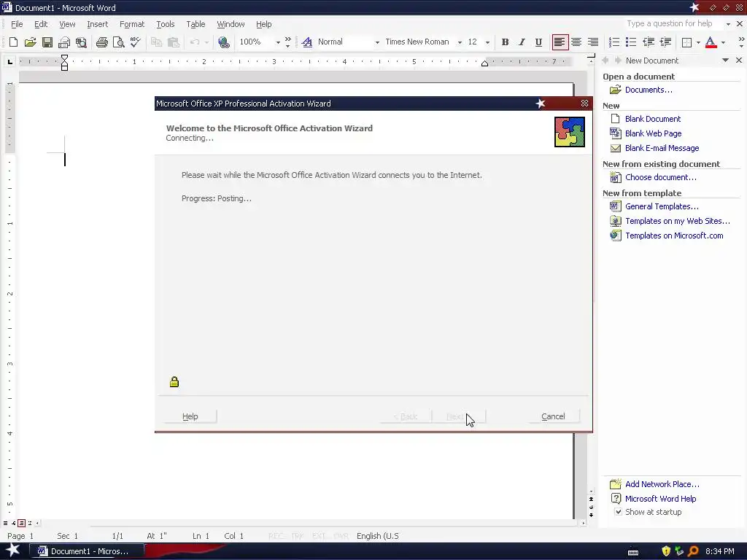Open Microsoft Word Help link
The height and width of the screenshot is (560, 747).
point(660,499)
